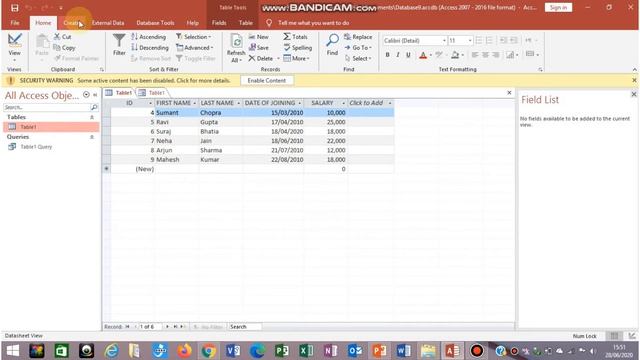Select the cell containing Neha
The width and height of the screenshot is (640, 360).
(x=177, y=141)
